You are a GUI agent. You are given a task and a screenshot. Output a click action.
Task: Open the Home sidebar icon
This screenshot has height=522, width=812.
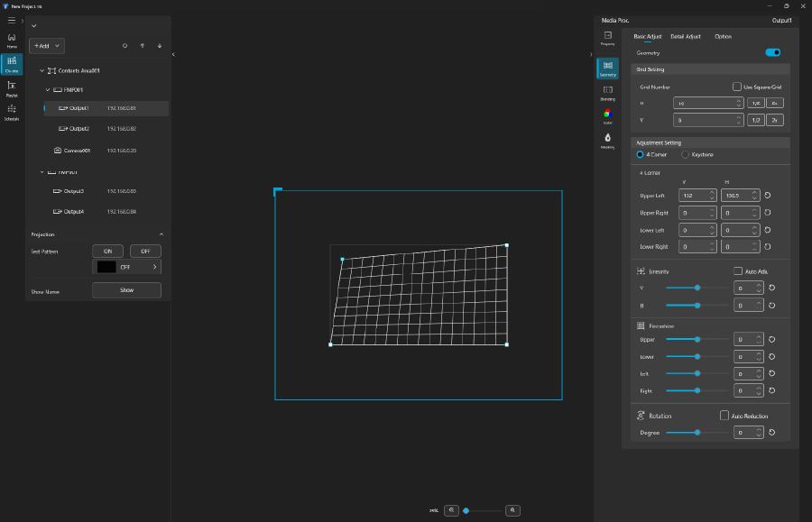point(12,40)
